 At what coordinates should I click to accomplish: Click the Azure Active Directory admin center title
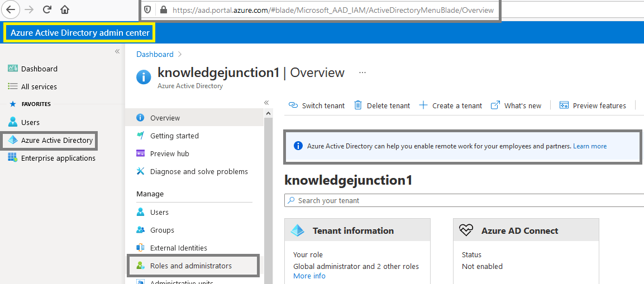point(80,33)
